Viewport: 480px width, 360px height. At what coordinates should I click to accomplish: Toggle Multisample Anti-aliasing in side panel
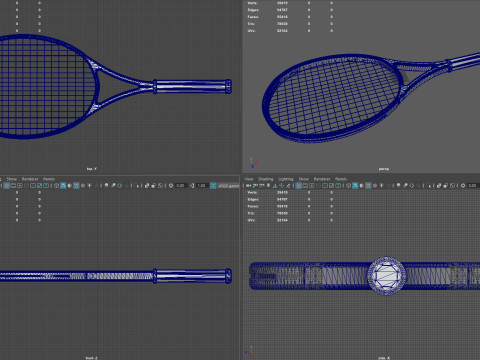[412, 186]
